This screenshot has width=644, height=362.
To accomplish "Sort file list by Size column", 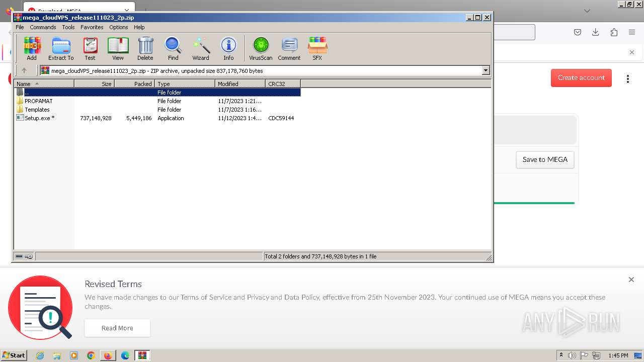I will click(x=94, y=84).
